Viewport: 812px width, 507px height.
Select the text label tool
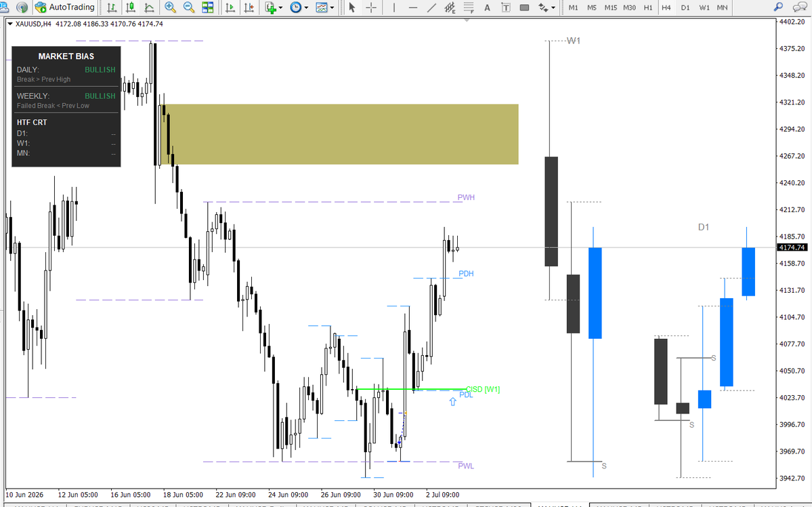506,7
